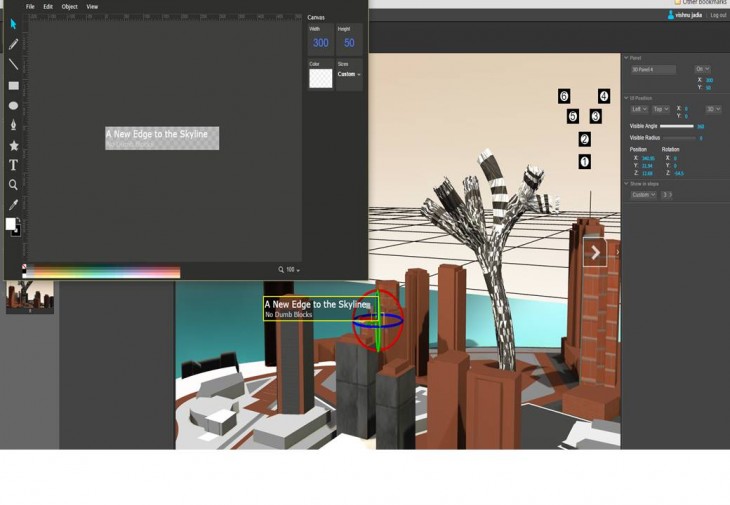The width and height of the screenshot is (730, 505).
Task: Open the File menu
Action: tap(30, 6)
